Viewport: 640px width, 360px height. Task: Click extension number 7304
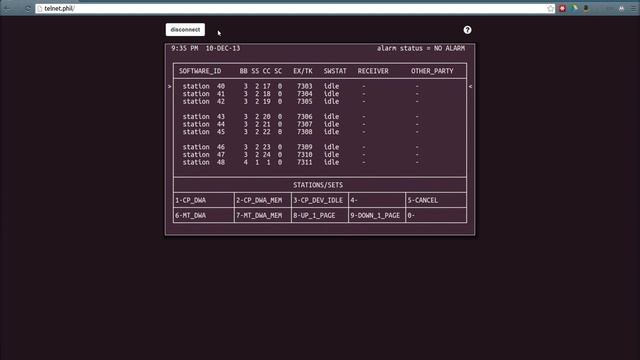pyautogui.click(x=305, y=94)
